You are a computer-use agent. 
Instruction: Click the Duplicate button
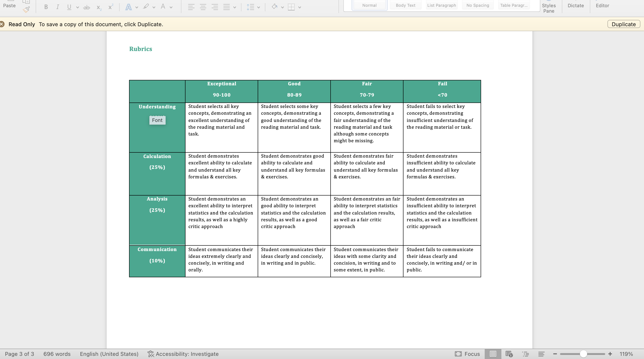(623, 24)
